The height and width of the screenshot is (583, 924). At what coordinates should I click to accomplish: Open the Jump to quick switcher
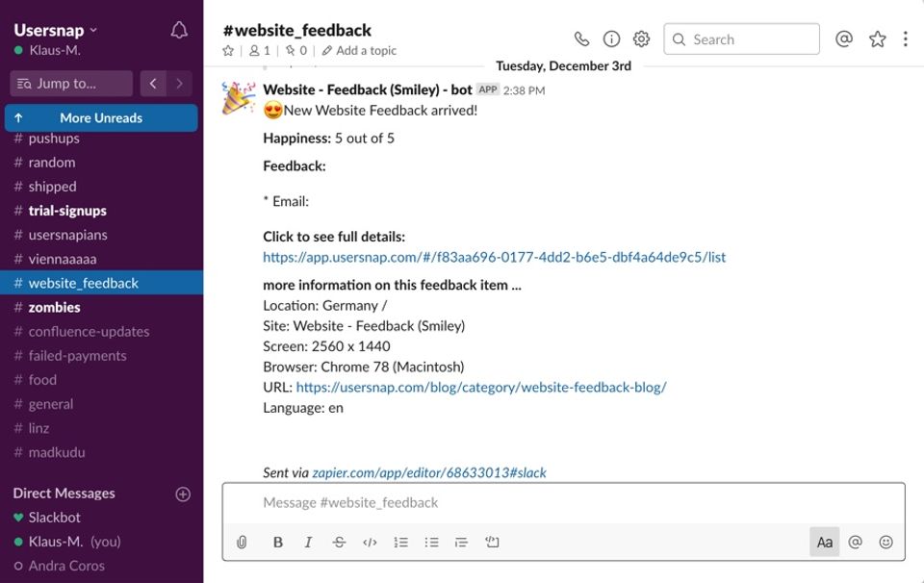pos(71,84)
